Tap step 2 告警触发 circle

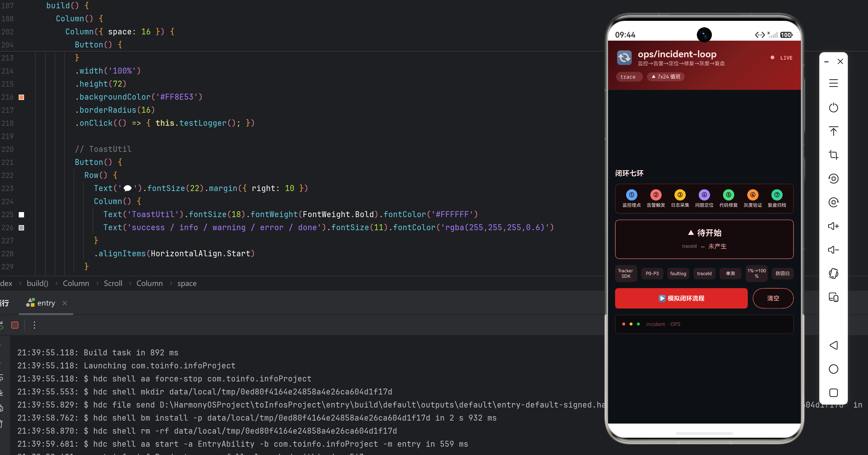pyautogui.click(x=656, y=195)
